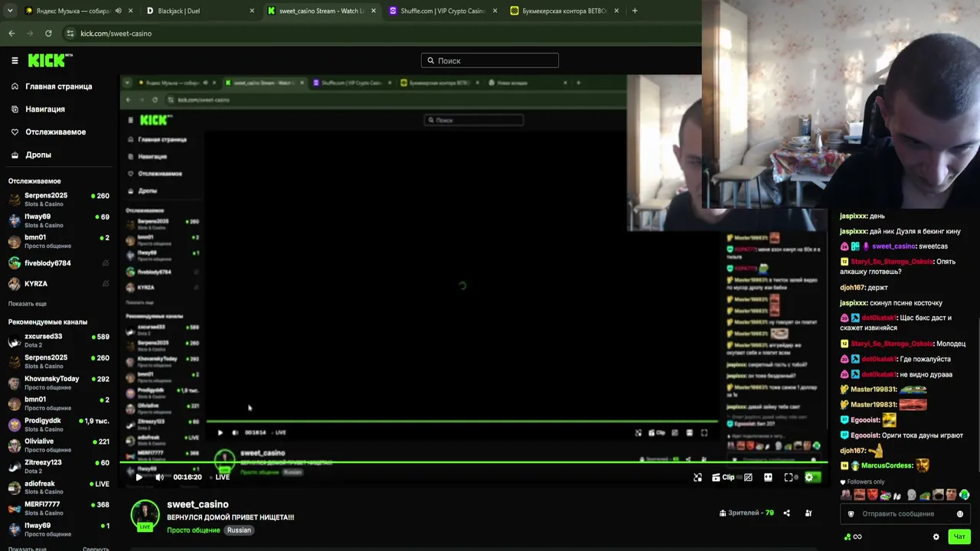Close the Яндекс Музыка tab
The image size is (980, 551).
coord(130,11)
